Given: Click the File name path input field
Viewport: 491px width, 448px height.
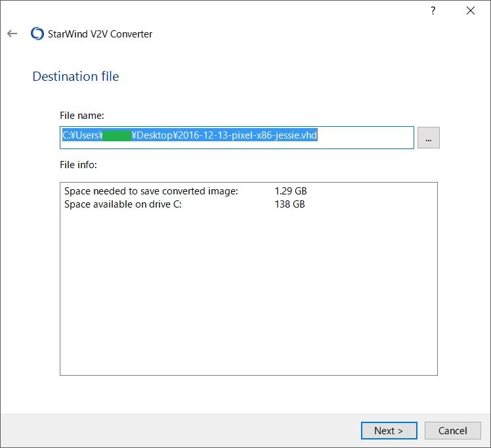Looking at the screenshot, I should [237, 137].
